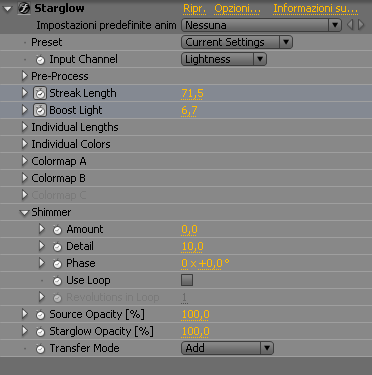Click the Ripr. reset link

tap(194, 9)
